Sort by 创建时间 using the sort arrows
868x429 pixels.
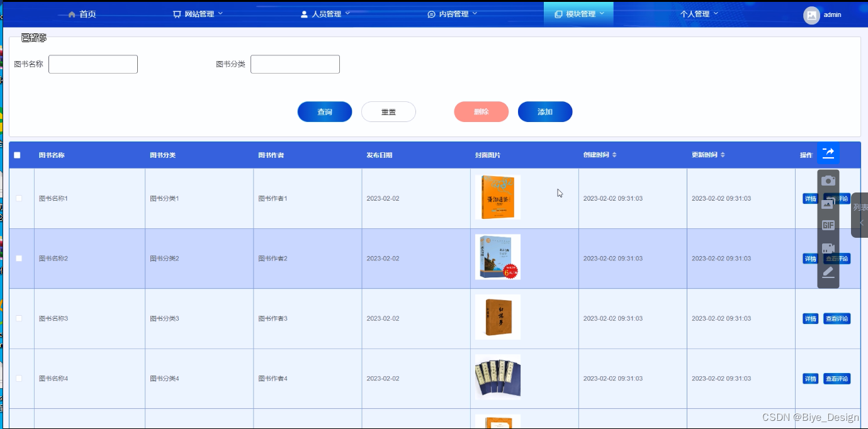(614, 155)
